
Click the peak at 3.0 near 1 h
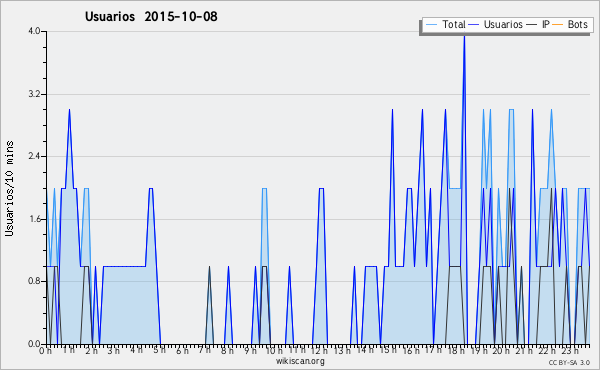point(69,110)
